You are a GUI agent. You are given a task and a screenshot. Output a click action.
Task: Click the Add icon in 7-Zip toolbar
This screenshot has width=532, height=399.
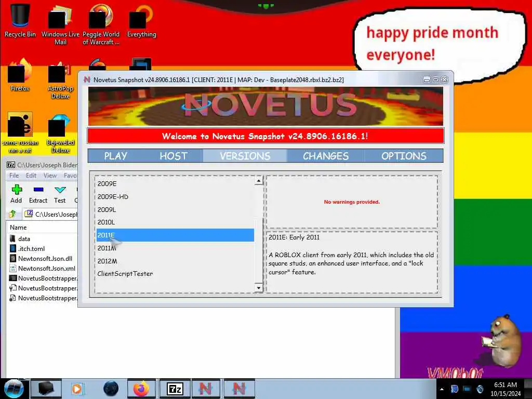coord(16,194)
